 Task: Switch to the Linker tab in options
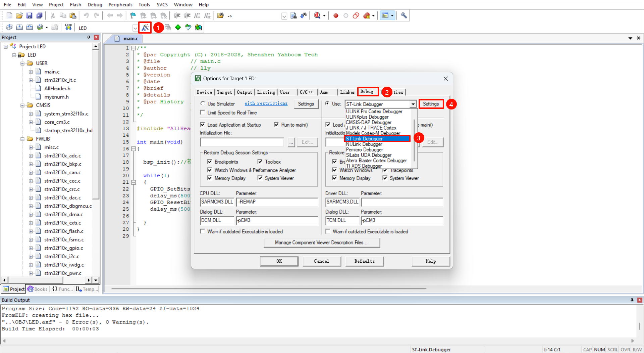(347, 92)
